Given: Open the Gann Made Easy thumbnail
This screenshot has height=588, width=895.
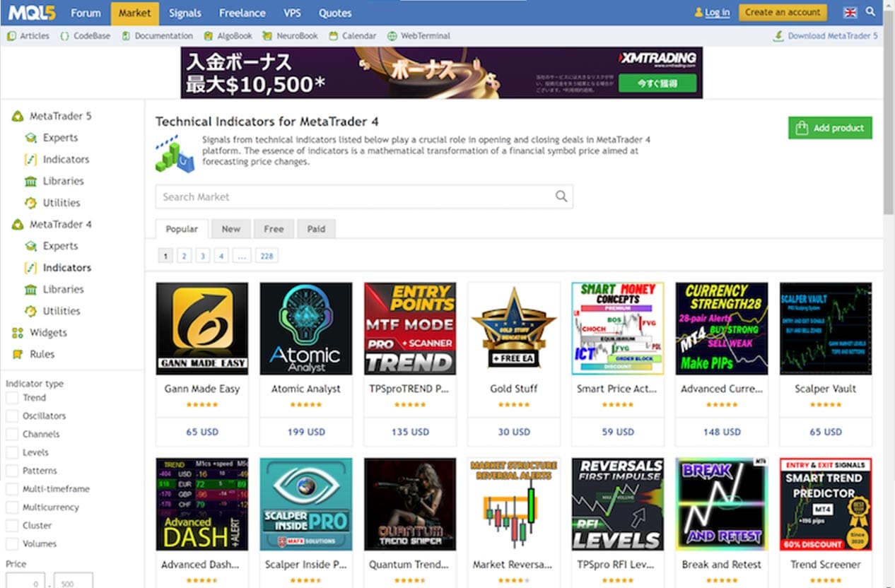Looking at the screenshot, I should [202, 329].
